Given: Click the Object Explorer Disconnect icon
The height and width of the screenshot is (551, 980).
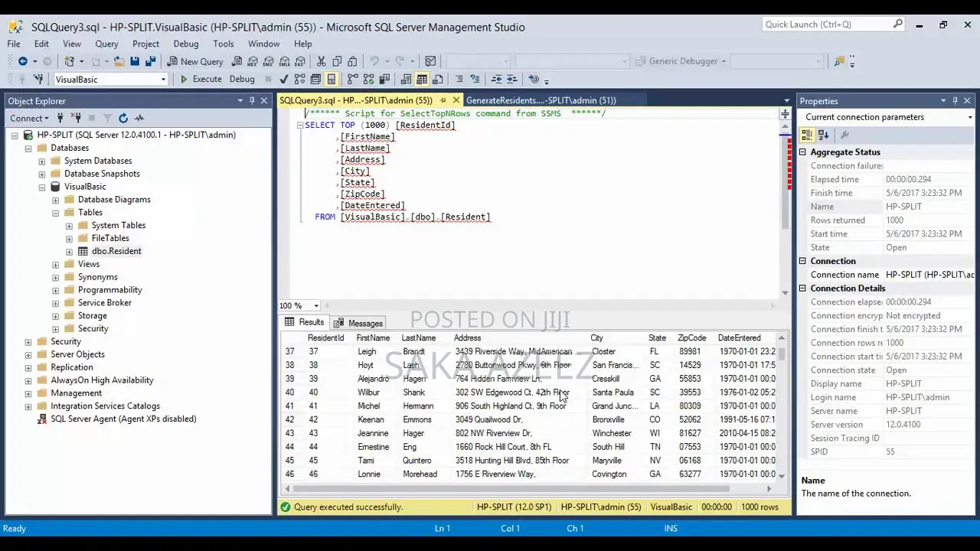Looking at the screenshot, I should [76, 118].
